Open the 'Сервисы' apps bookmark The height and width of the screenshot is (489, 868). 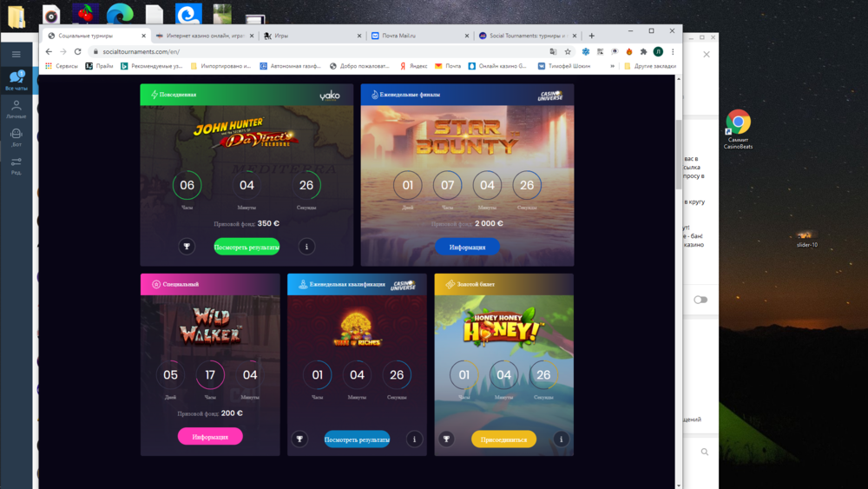click(x=62, y=66)
